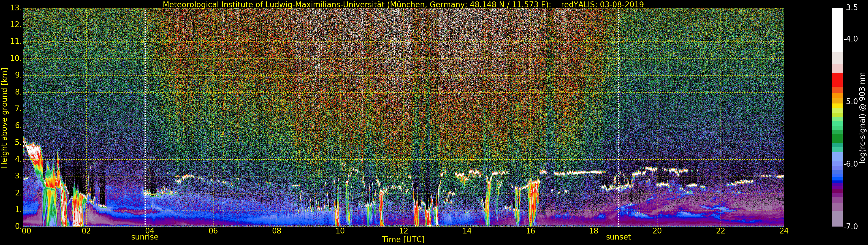Click the '-4.0' colorbar value label

coord(851,39)
